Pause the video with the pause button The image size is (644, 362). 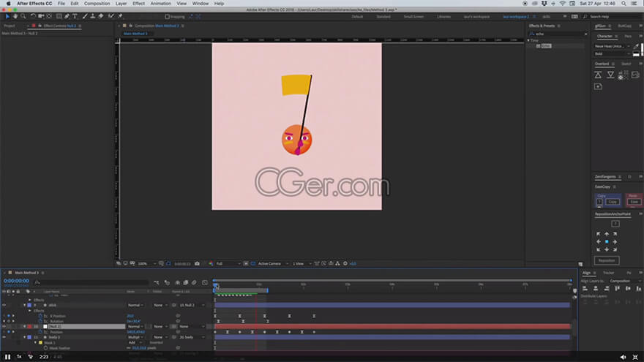click(7, 357)
